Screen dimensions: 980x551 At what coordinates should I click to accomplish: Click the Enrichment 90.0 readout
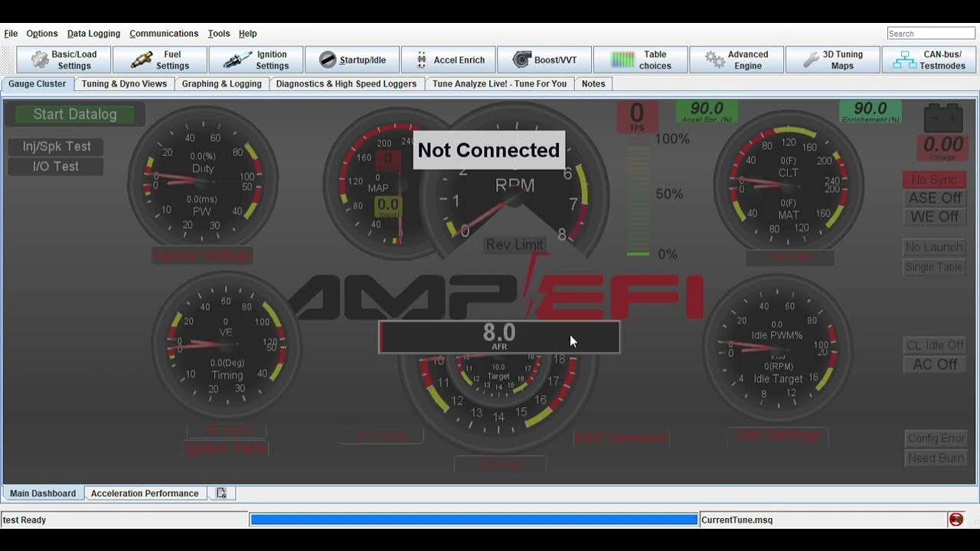871,112
